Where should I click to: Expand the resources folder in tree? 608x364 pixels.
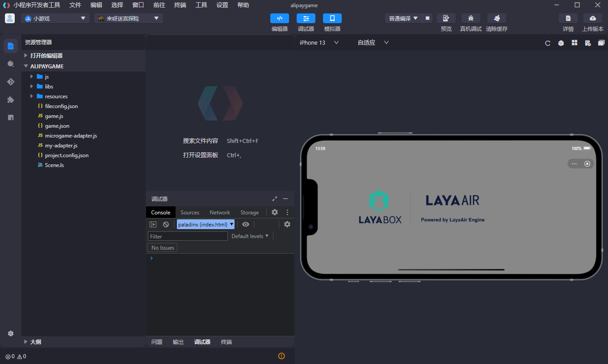pos(56,96)
